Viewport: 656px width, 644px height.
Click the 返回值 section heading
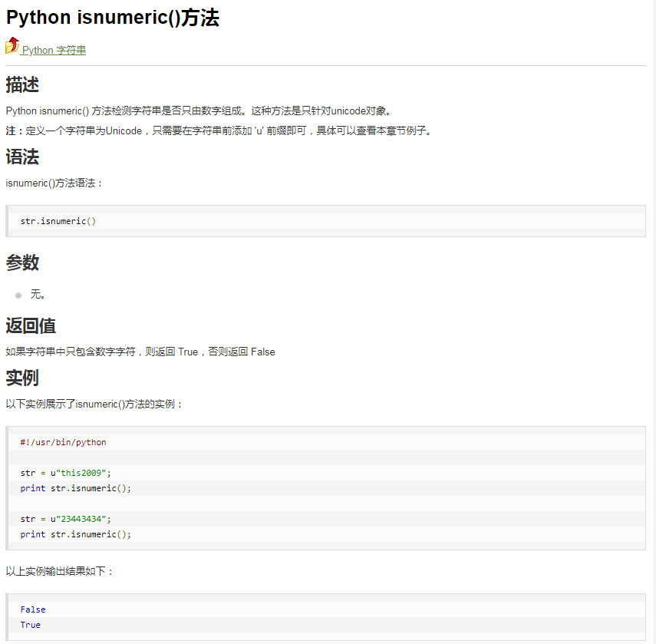coord(31,326)
